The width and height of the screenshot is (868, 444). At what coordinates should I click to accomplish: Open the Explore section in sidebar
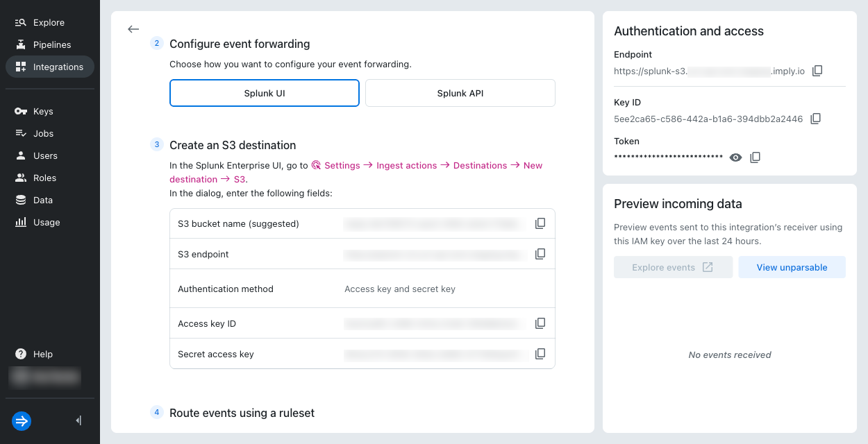[50, 22]
